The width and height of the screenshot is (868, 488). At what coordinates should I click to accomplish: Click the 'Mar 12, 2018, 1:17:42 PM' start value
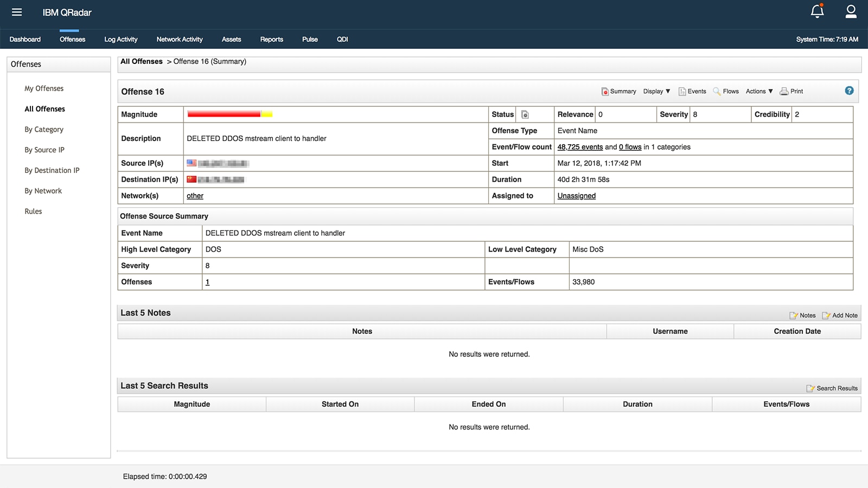tap(599, 163)
